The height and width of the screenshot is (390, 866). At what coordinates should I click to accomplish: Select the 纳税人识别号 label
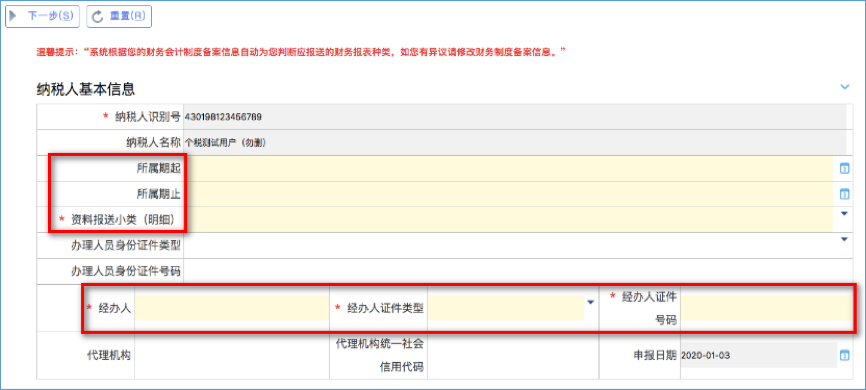147,117
